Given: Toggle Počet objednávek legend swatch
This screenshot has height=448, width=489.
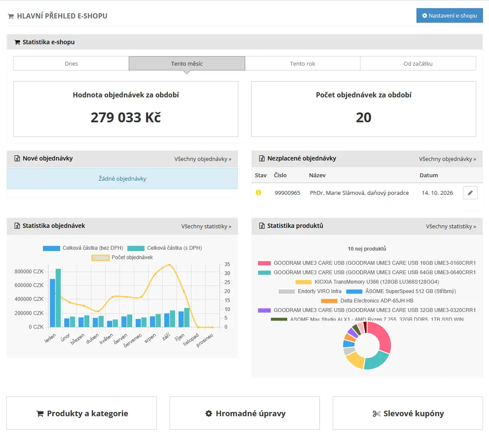Looking at the screenshot, I should (100, 258).
